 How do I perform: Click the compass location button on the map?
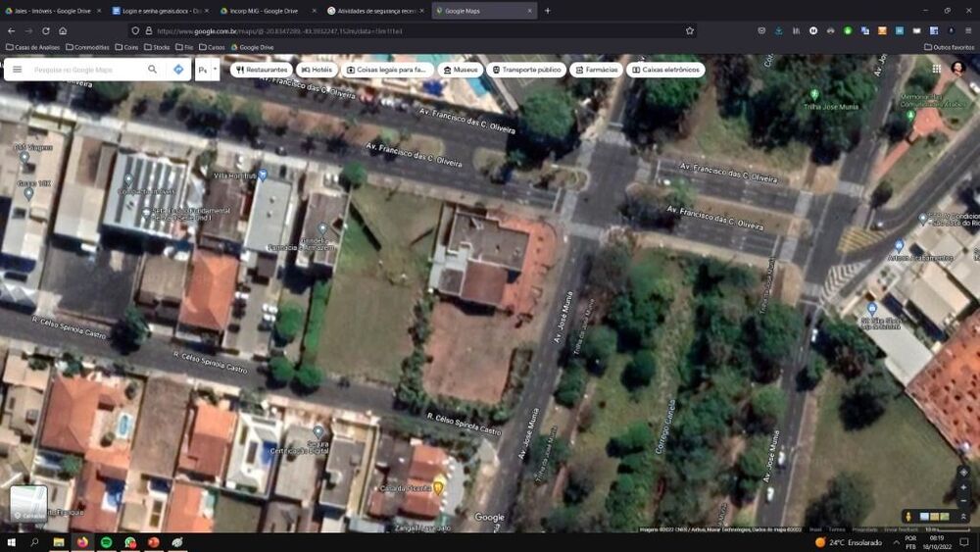point(963,472)
